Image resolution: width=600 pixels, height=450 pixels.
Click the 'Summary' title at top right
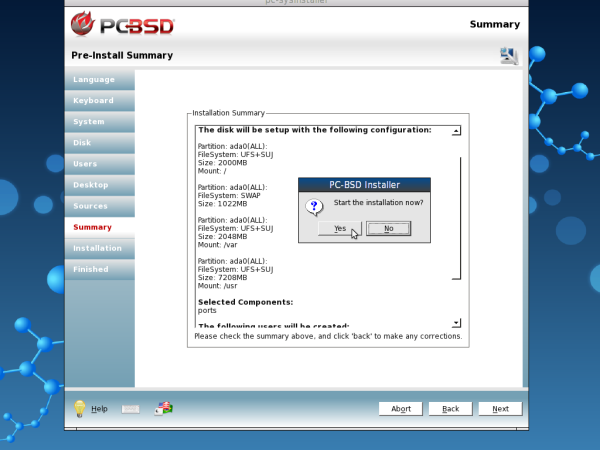point(495,24)
